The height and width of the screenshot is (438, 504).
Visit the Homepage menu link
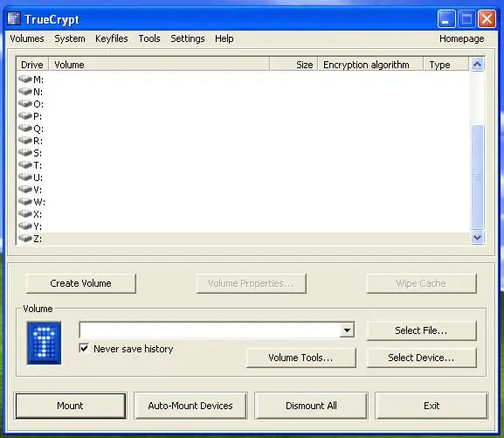(x=461, y=38)
